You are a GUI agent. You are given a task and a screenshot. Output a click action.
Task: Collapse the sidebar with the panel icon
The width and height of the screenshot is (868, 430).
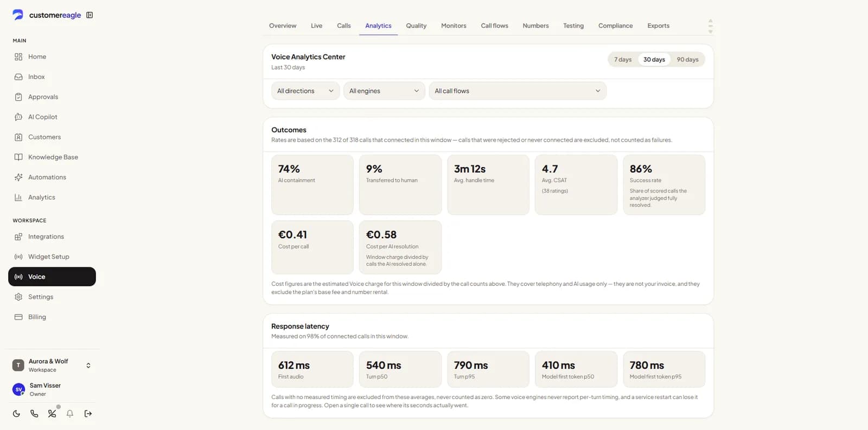pos(90,15)
